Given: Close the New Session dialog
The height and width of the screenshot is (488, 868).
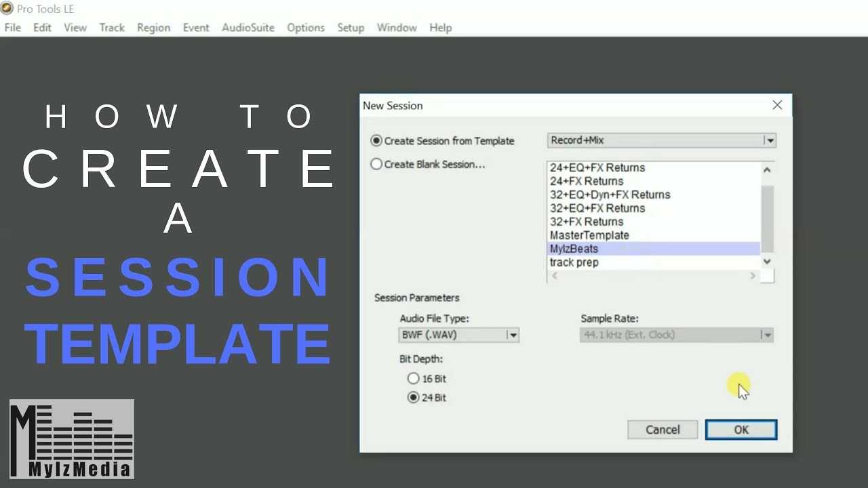Looking at the screenshot, I should (777, 105).
